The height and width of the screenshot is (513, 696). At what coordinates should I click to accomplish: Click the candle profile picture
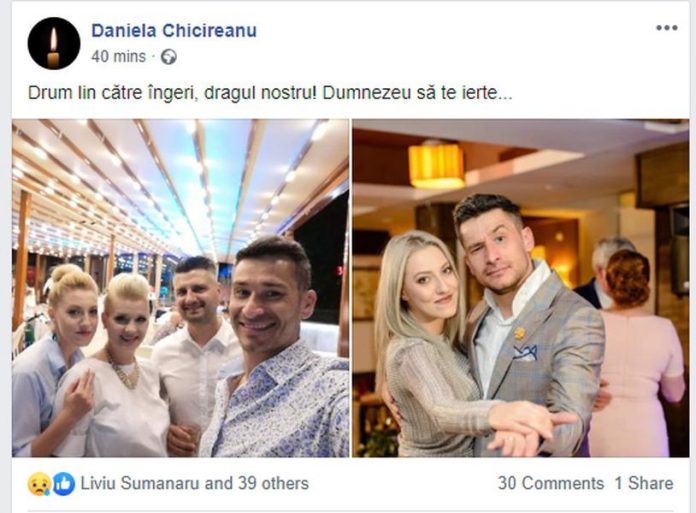[54, 43]
